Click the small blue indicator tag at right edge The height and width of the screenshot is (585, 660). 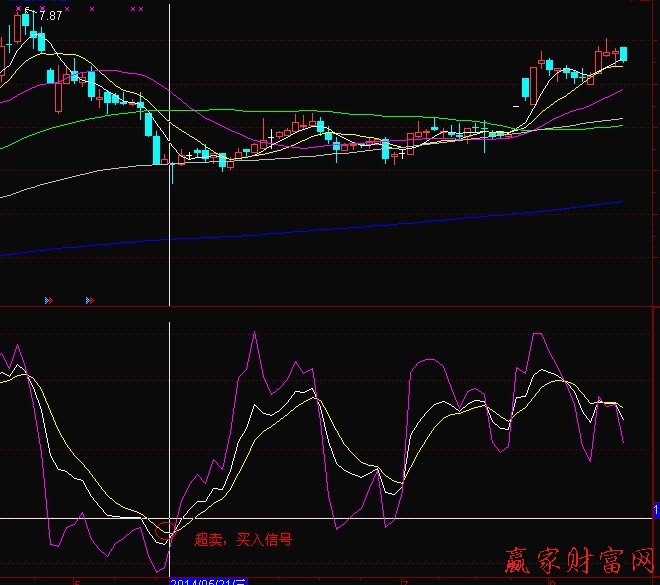coord(656,511)
